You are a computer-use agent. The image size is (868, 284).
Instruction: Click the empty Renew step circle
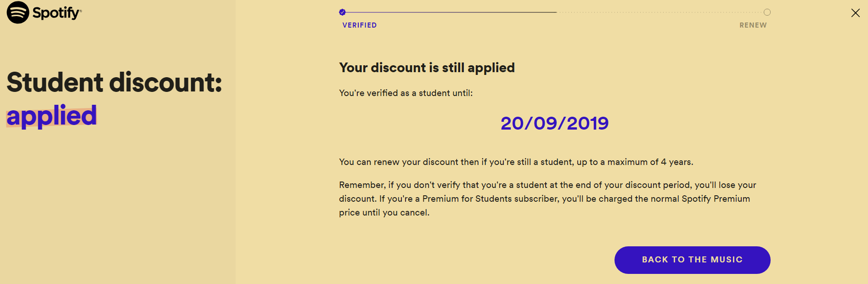767,12
